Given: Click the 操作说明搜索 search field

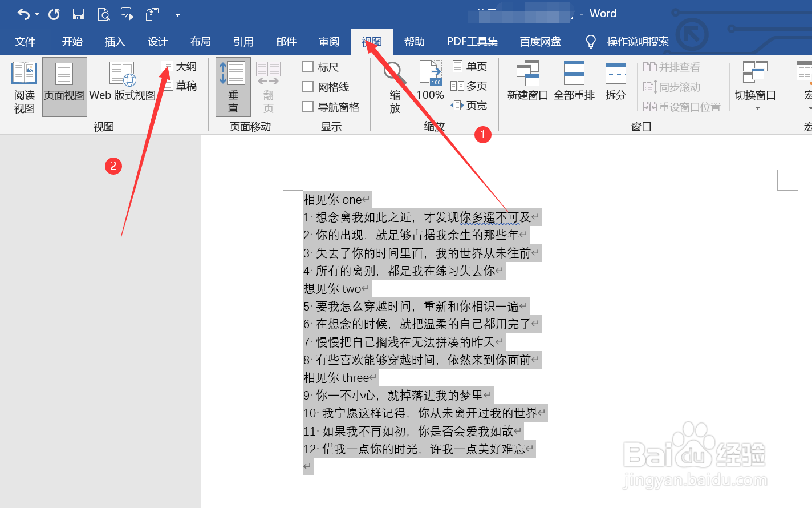Looking at the screenshot, I should (639, 41).
